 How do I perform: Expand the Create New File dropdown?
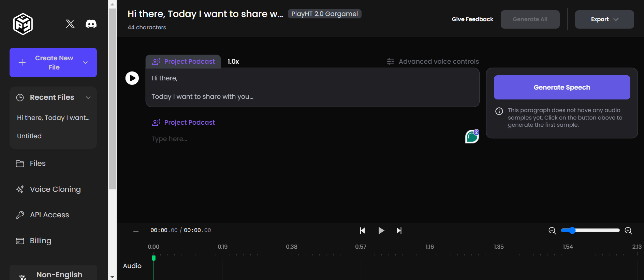pos(86,63)
